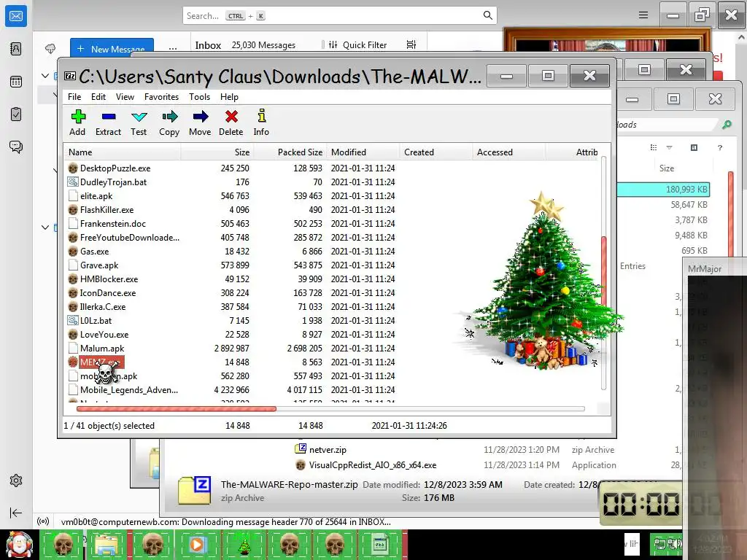Open the Favorites menu

(161, 97)
